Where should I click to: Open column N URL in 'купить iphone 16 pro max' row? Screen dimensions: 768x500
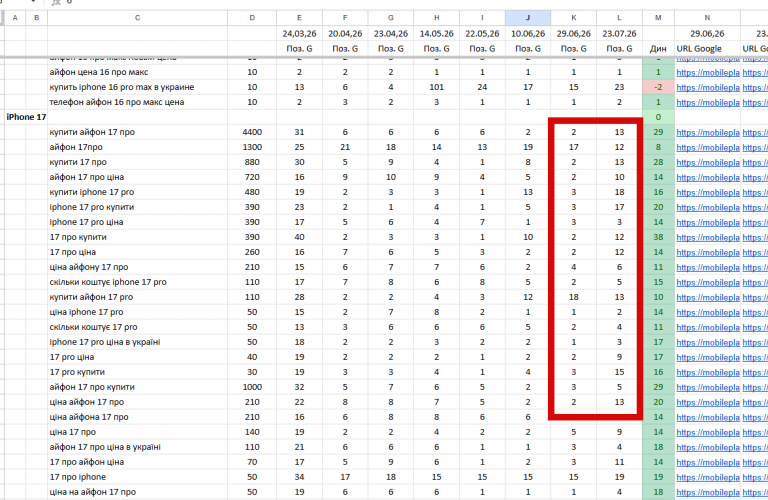pos(708,88)
